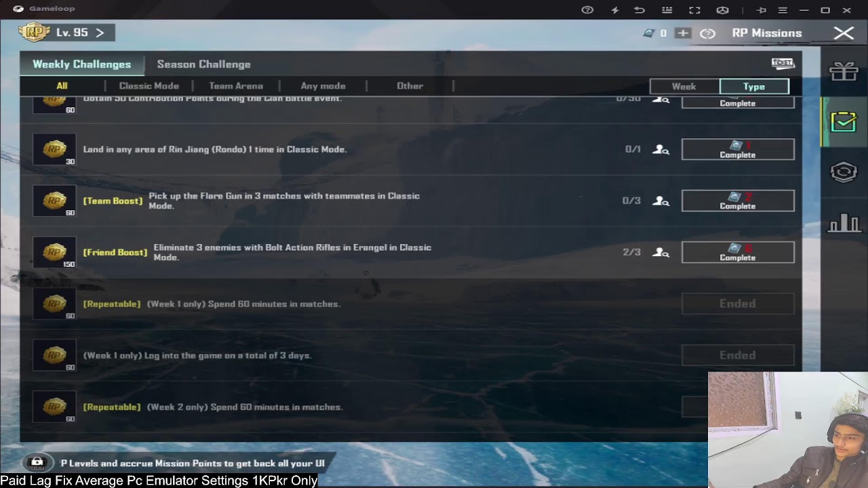Click Ended button for Log into game mission
This screenshot has width=868, height=488.
point(738,355)
